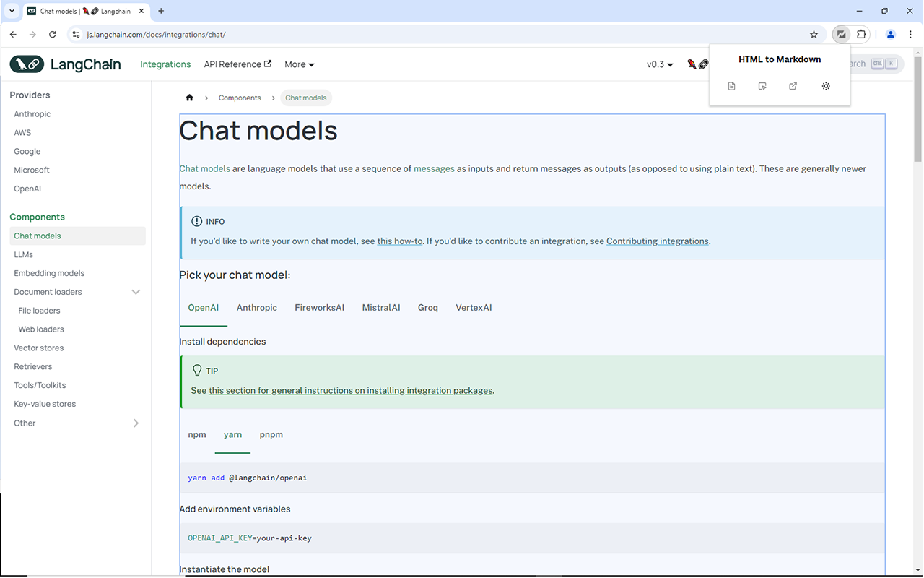Open the Contributing integrations link
Image resolution: width=924 pixels, height=578 pixels.
pos(657,241)
